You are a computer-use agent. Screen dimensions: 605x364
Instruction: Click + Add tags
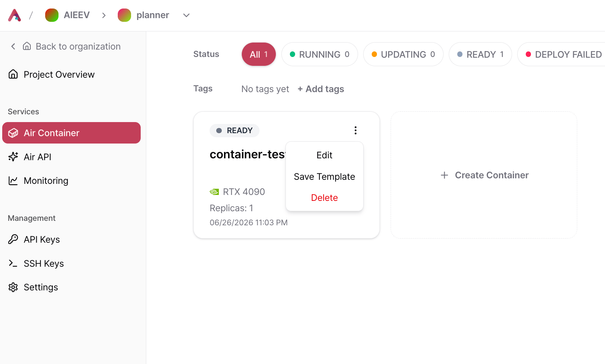pyautogui.click(x=321, y=89)
